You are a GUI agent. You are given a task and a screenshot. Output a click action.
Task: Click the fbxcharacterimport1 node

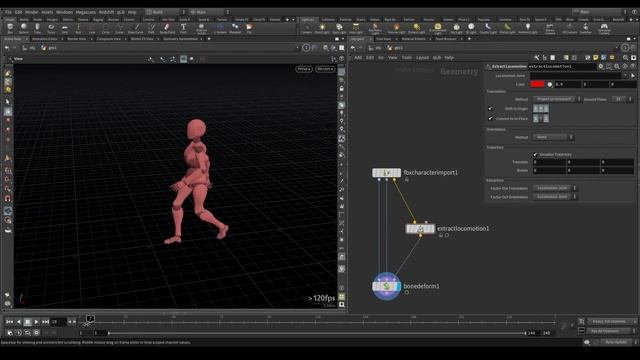tap(387, 173)
